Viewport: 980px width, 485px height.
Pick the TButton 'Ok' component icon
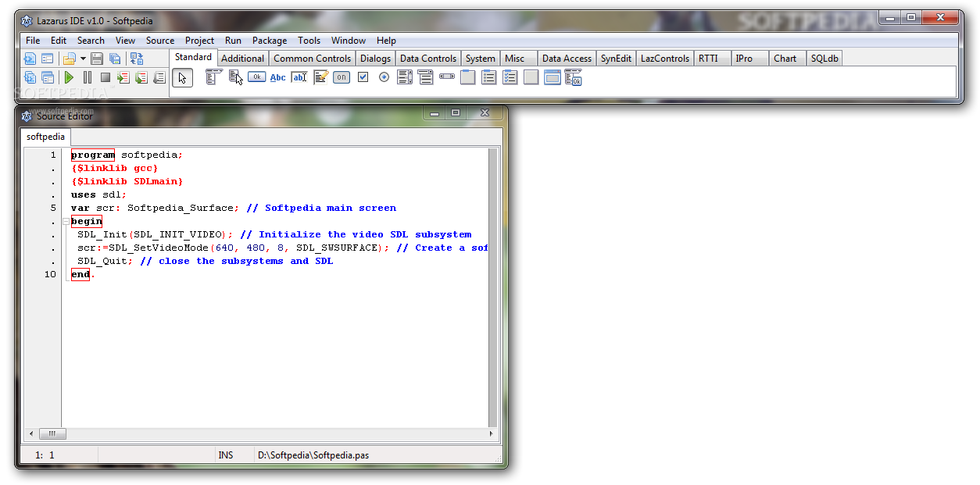tap(256, 77)
